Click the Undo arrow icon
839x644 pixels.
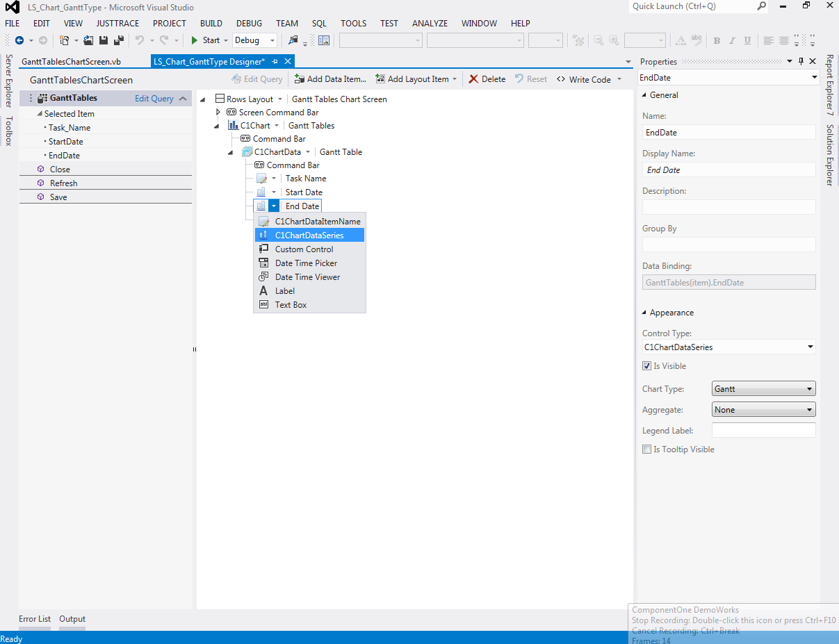139,40
